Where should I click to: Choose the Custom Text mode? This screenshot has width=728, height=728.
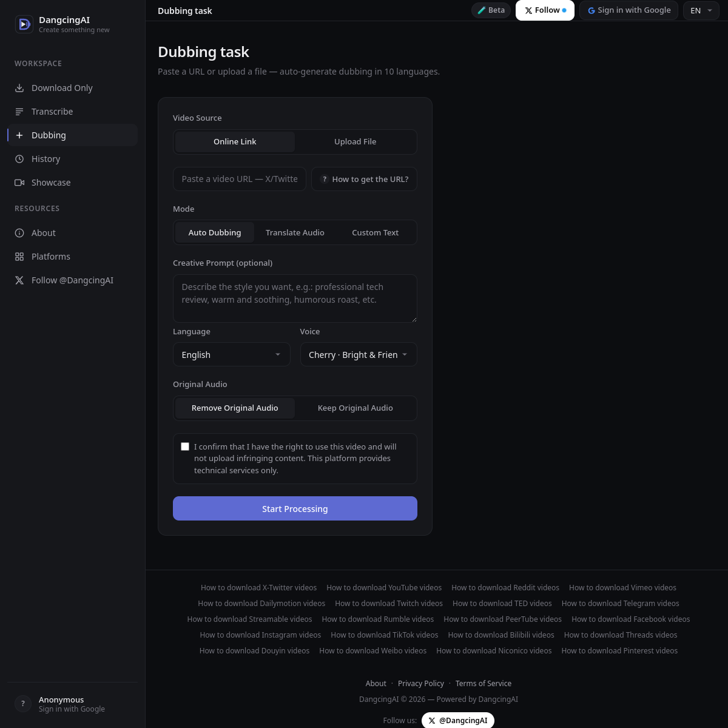376,232
